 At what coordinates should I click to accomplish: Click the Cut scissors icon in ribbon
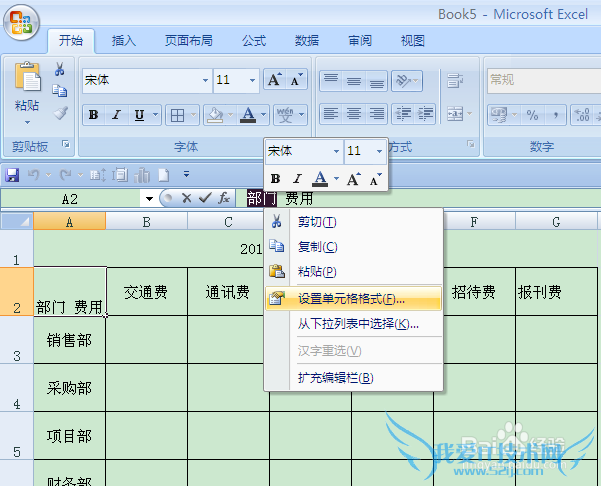(x=59, y=69)
